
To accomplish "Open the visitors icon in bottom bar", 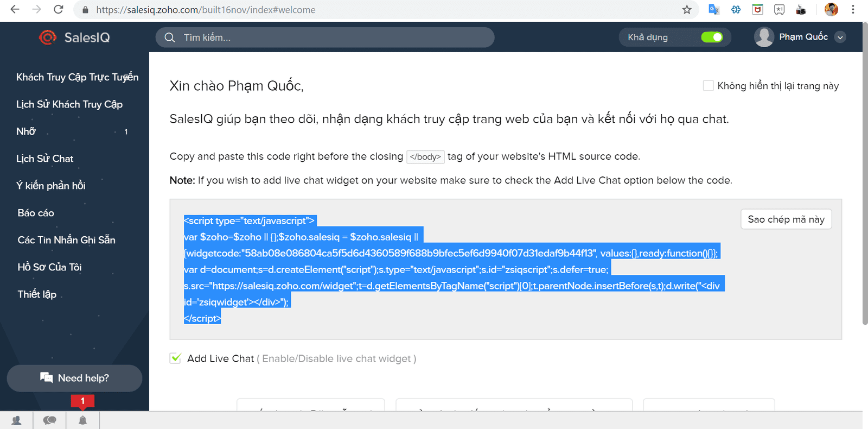I will tap(16, 420).
